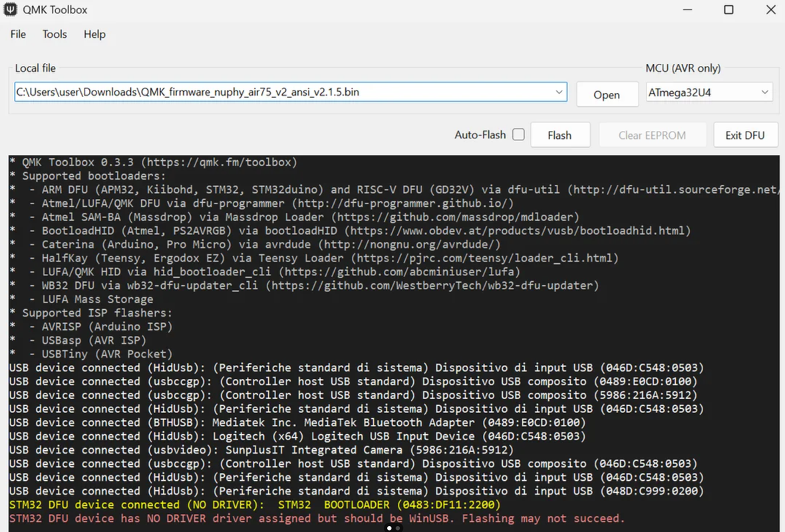785x532 pixels.
Task: Click the Caterina avrdude log line
Action: point(255,244)
